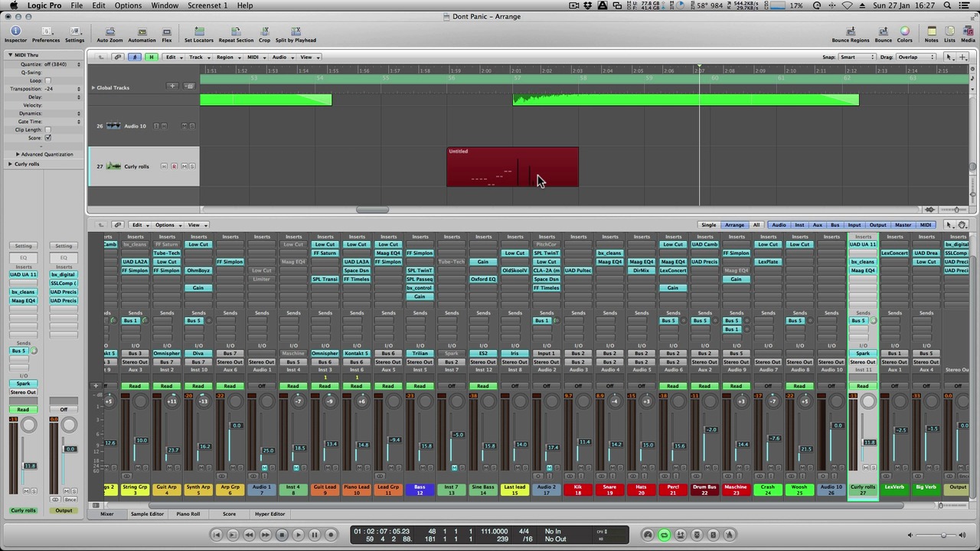The height and width of the screenshot is (551, 980).
Task: Click Bounce Regions icon
Action: (851, 34)
